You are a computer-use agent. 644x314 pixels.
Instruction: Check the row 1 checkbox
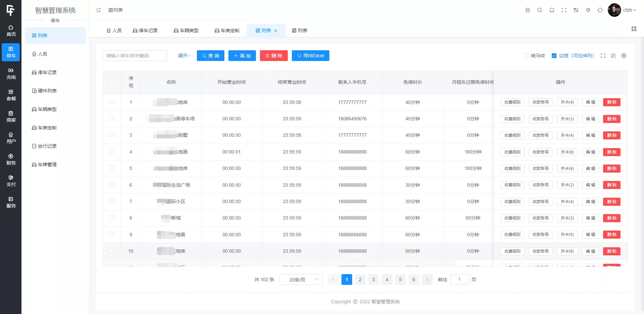112,102
